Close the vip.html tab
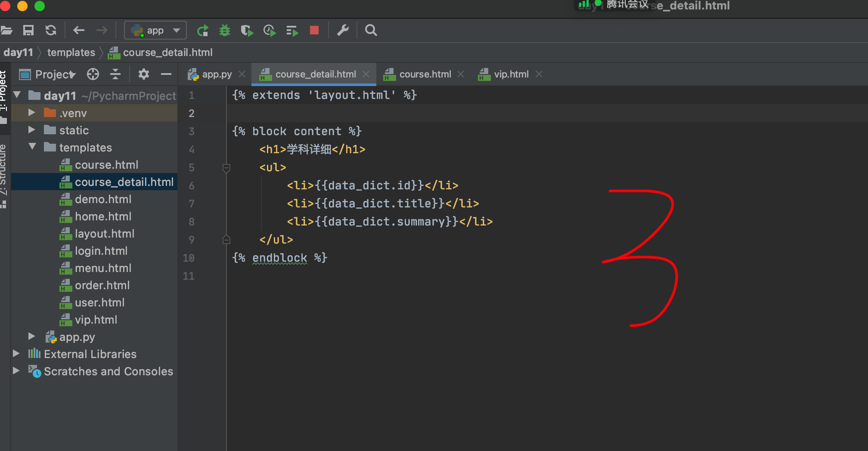Viewport: 868px width, 451px height. coord(539,74)
